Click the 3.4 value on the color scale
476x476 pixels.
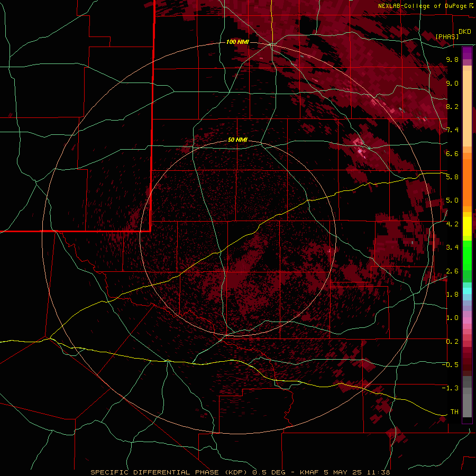452,248
